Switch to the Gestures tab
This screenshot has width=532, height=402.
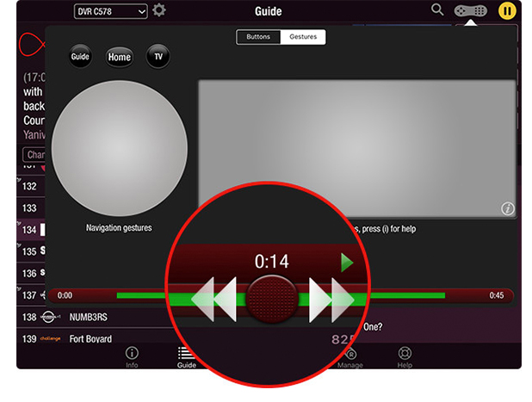(x=303, y=37)
